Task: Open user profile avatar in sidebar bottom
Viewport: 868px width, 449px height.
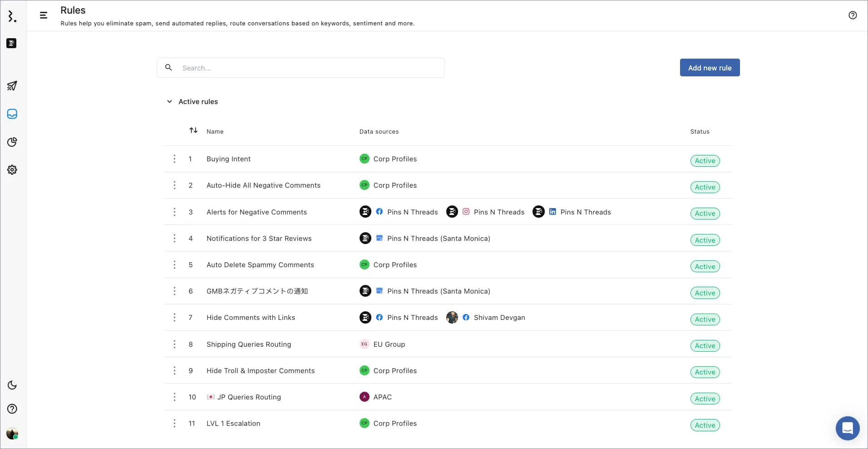Action: tap(12, 433)
